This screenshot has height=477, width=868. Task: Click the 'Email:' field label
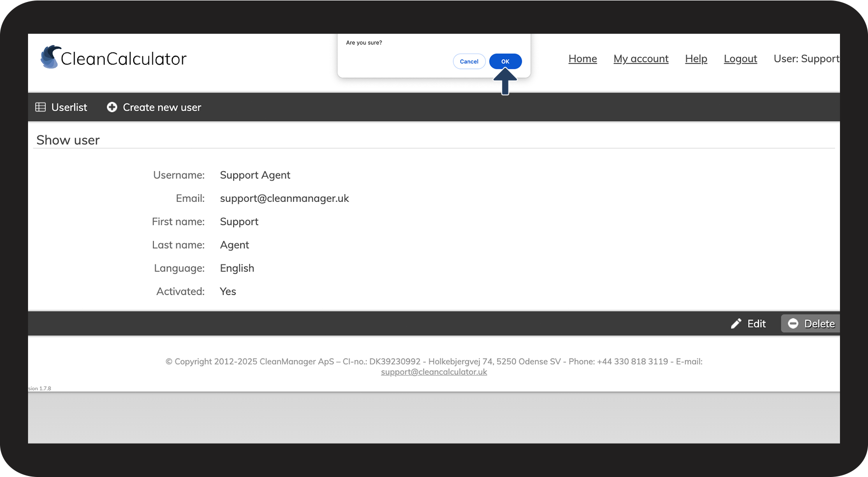[190, 198]
